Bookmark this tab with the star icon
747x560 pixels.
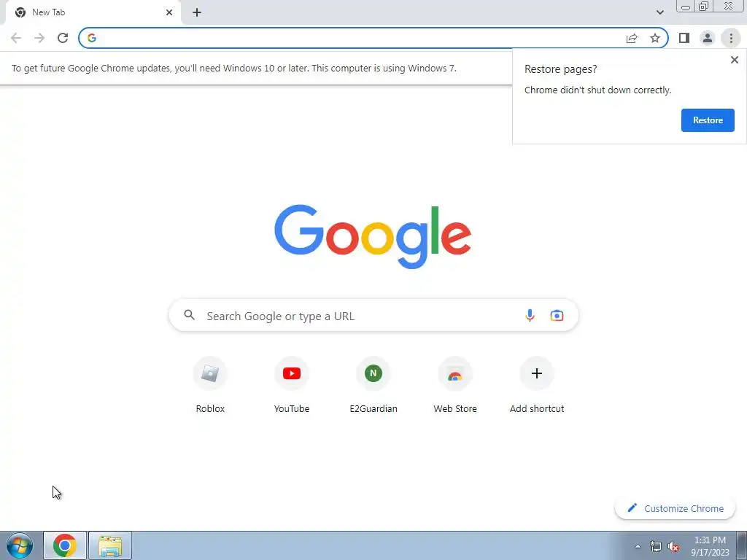tap(655, 38)
